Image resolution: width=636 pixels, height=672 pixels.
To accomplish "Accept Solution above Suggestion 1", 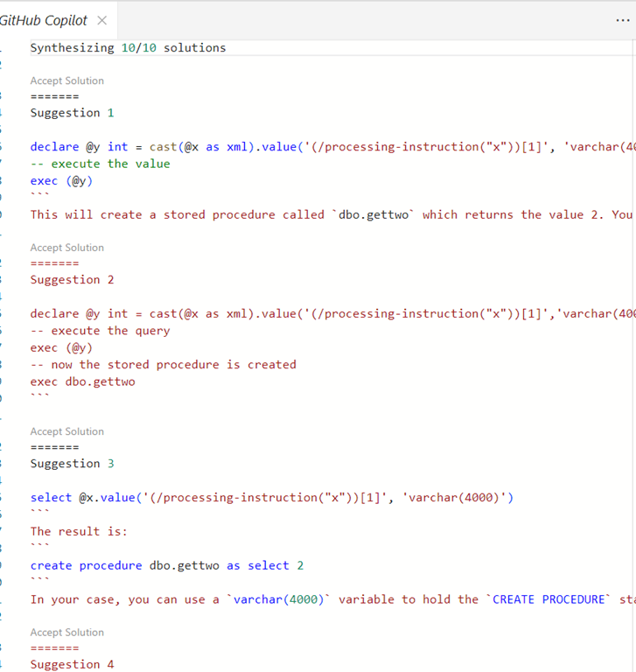I will [x=67, y=80].
